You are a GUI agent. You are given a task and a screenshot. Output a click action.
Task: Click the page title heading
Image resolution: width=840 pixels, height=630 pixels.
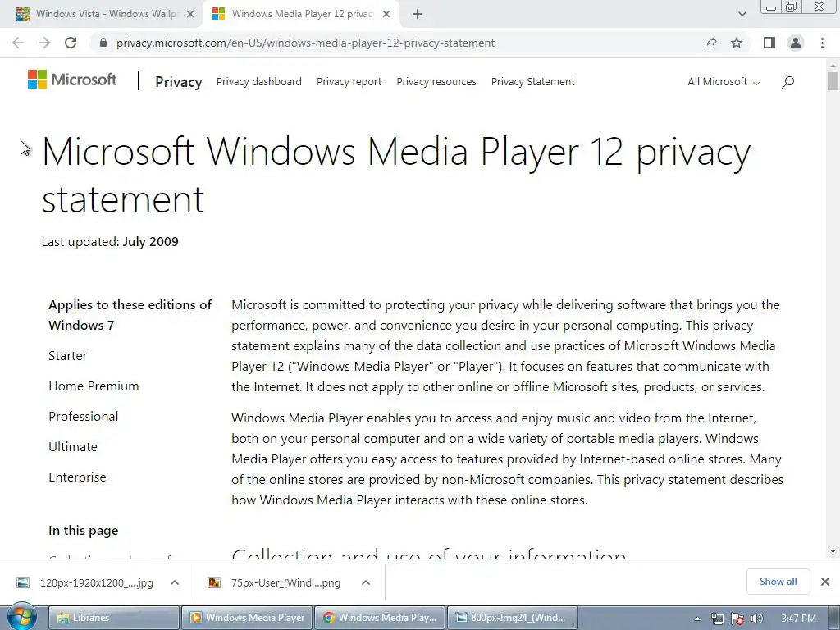[x=396, y=176]
